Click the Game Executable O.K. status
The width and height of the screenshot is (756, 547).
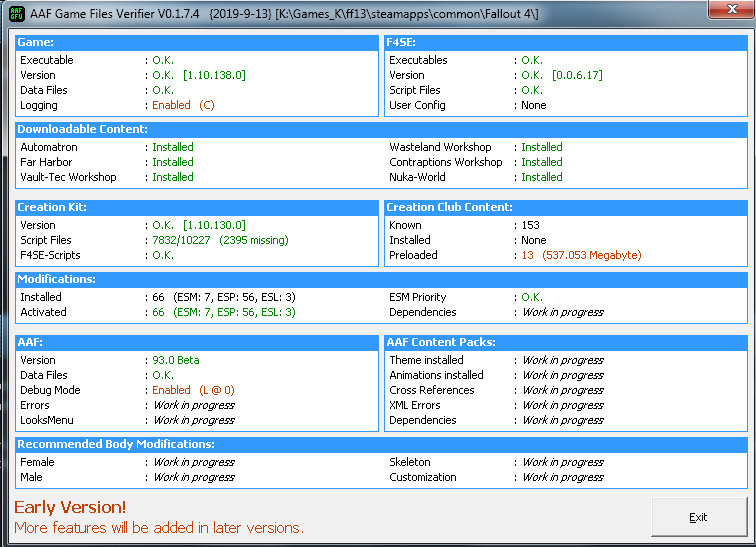[163, 60]
